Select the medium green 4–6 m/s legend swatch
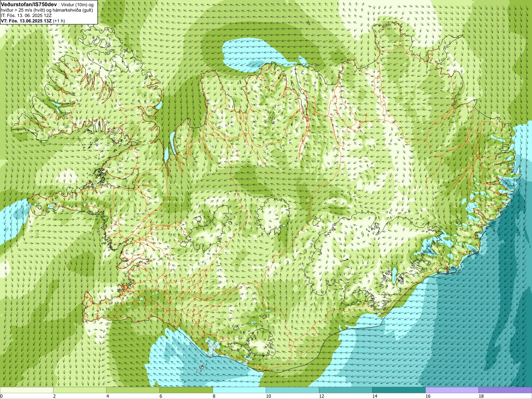The height and width of the screenshot is (399, 532). pos(133,390)
